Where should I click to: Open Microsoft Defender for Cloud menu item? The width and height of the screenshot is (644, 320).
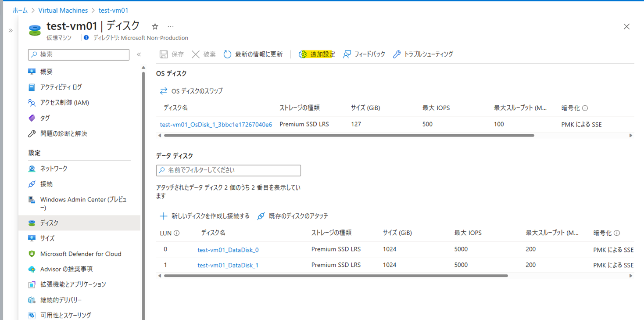(80, 254)
